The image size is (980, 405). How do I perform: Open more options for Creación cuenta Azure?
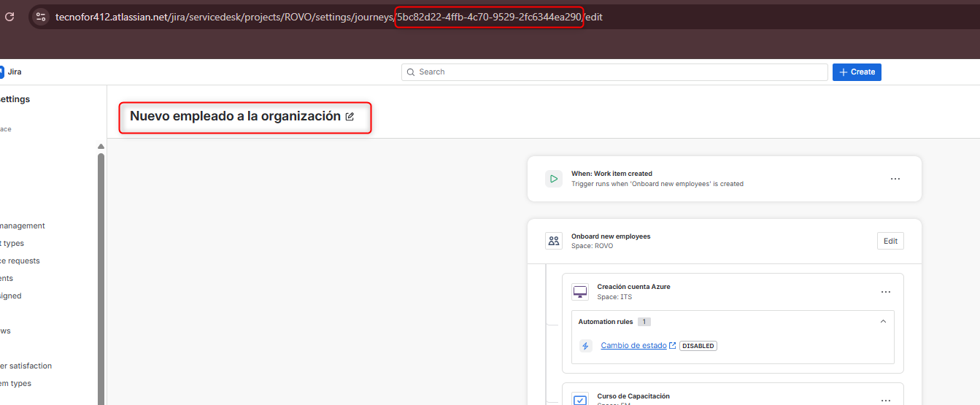point(885,292)
